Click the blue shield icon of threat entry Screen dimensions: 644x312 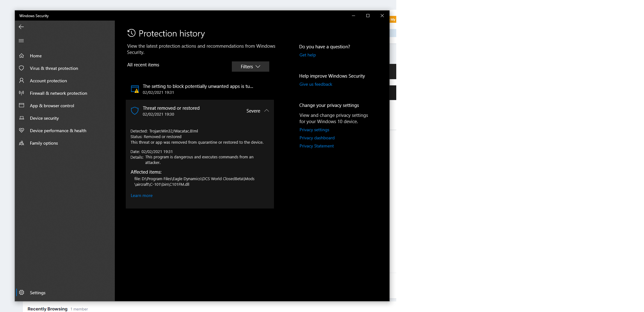tap(135, 111)
